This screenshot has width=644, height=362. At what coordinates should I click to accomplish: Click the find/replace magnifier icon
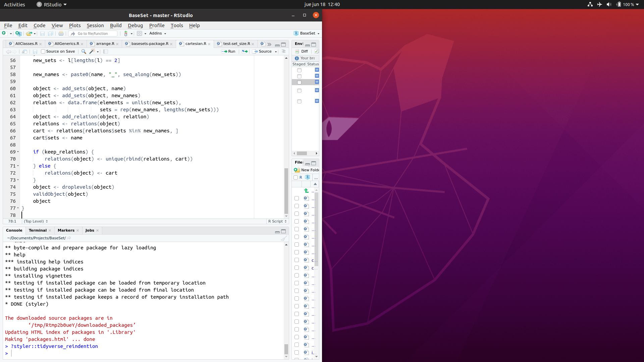click(84, 52)
